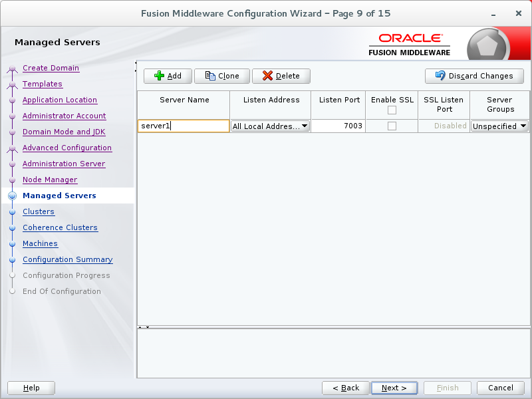Jump to Coherence Clusters step
Screen dimensions: 532x399
point(60,227)
